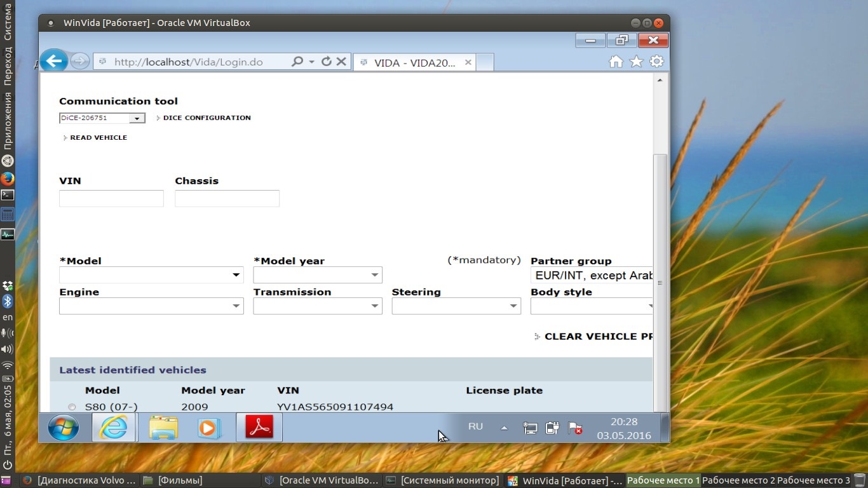Switch to Диагностика Volvo taskbar window
Screen dimensions: 868x488
pos(78,480)
